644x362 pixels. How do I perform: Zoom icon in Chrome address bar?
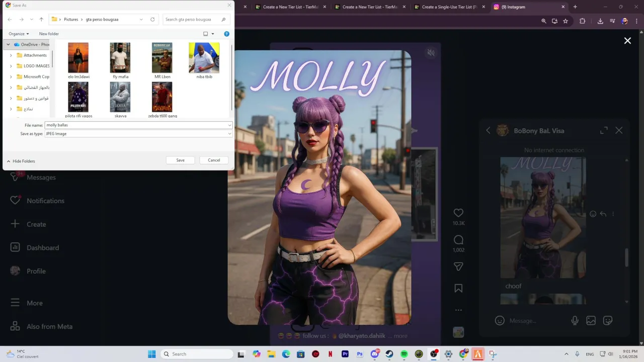[544, 21]
